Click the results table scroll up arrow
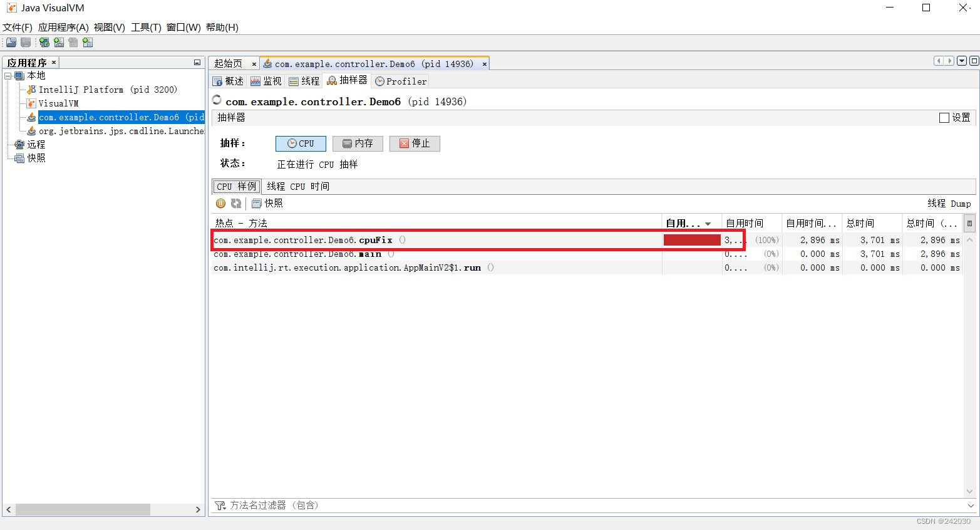Viewport: 980px width, 530px height. point(969,240)
